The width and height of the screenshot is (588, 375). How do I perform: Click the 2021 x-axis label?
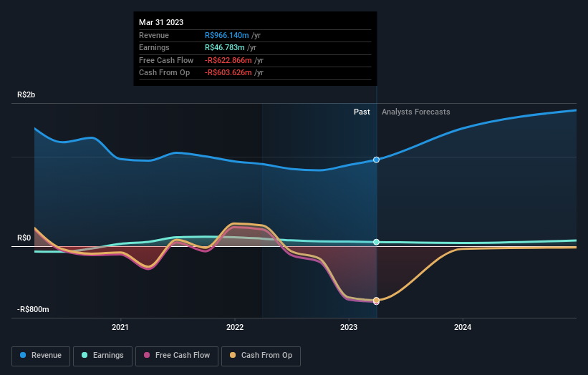pyautogui.click(x=120, y=328)
